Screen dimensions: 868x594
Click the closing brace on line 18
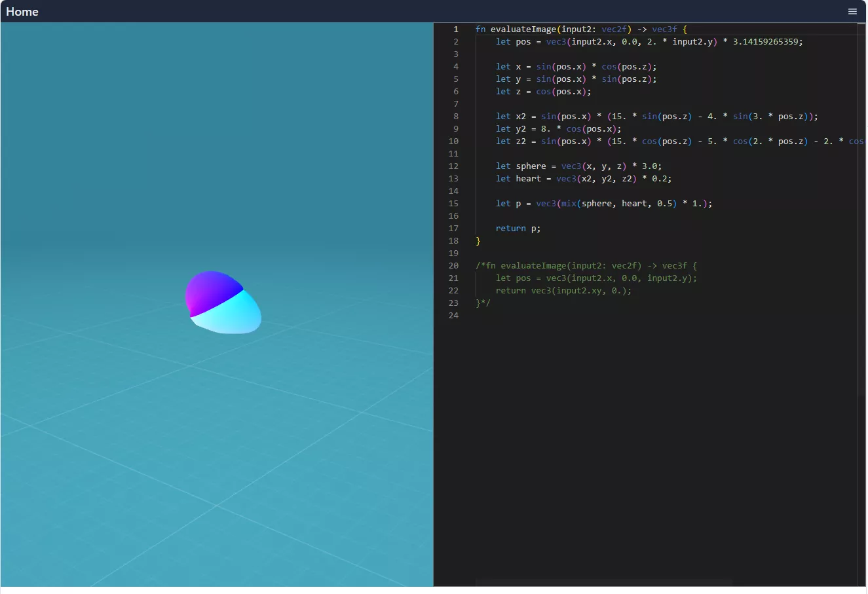(x=478, y=241)
